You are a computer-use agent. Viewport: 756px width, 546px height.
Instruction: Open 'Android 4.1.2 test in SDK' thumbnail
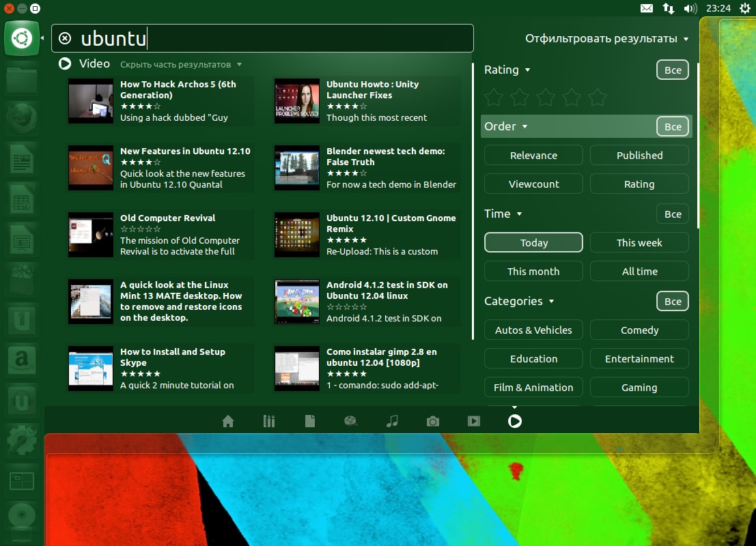click(x=297, y=302)
